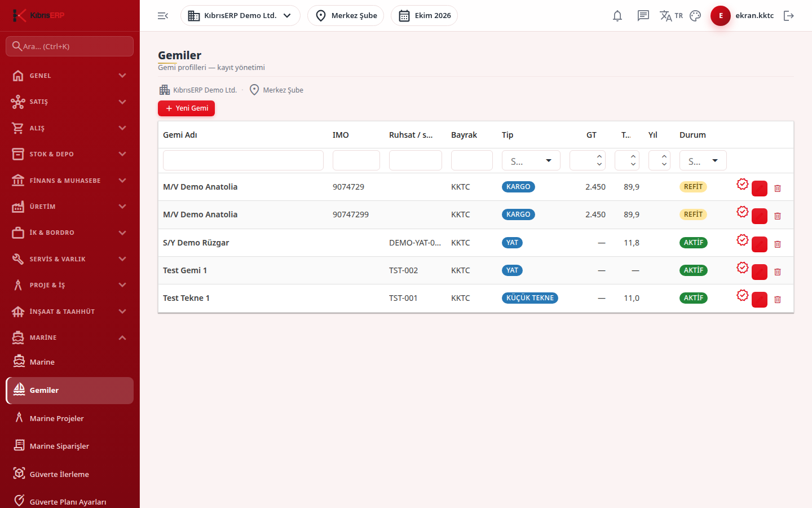Screen dimensions: 812x508
Task: Click the ekran.kktc user avatar
Action: coord(721,16)
